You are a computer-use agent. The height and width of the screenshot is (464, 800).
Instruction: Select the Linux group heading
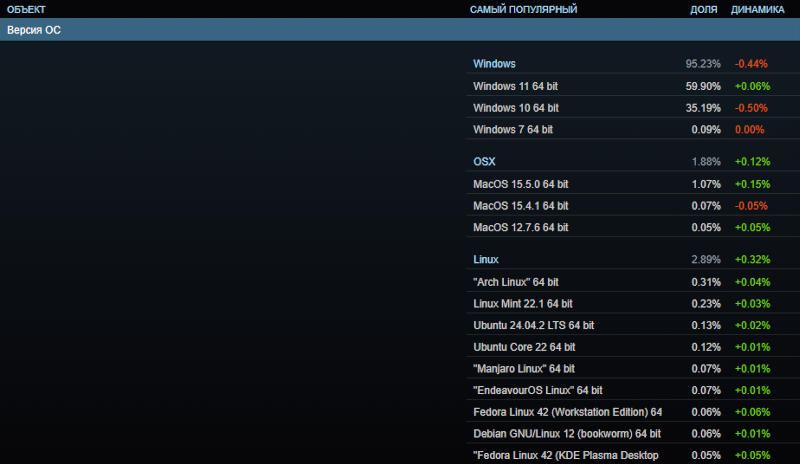click(x=485, y=260)
